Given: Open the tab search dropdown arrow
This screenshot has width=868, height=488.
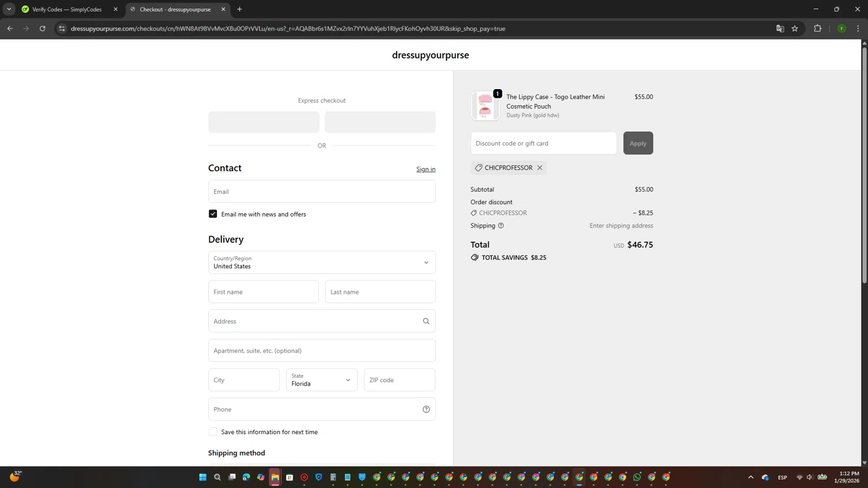Looking at the screenshot, I should pyautogui.click(x=9, y=9).
